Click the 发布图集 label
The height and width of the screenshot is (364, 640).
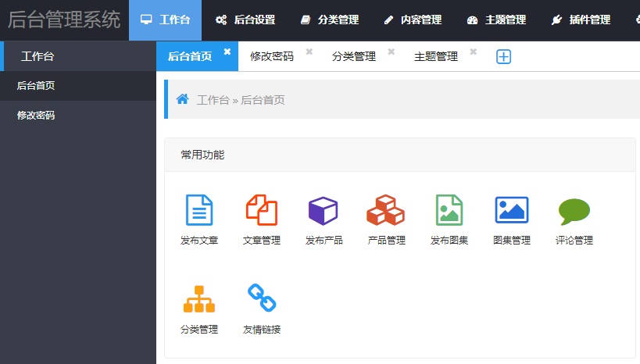449,241
